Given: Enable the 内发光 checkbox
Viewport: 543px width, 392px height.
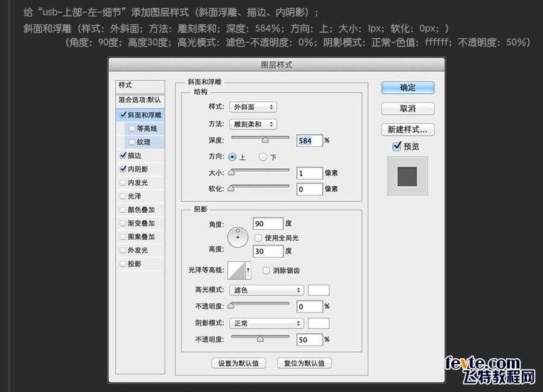Looking at the screenshot, I should coord(122,183).
